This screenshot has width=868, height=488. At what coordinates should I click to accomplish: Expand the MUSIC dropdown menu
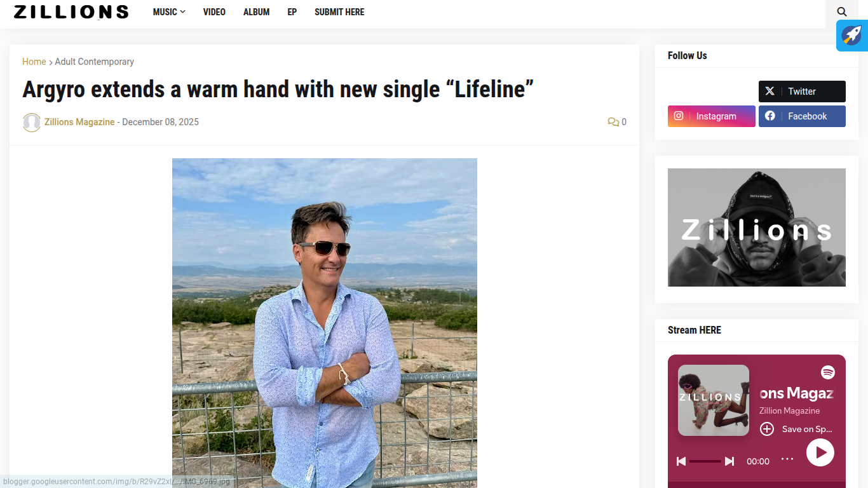169,12
